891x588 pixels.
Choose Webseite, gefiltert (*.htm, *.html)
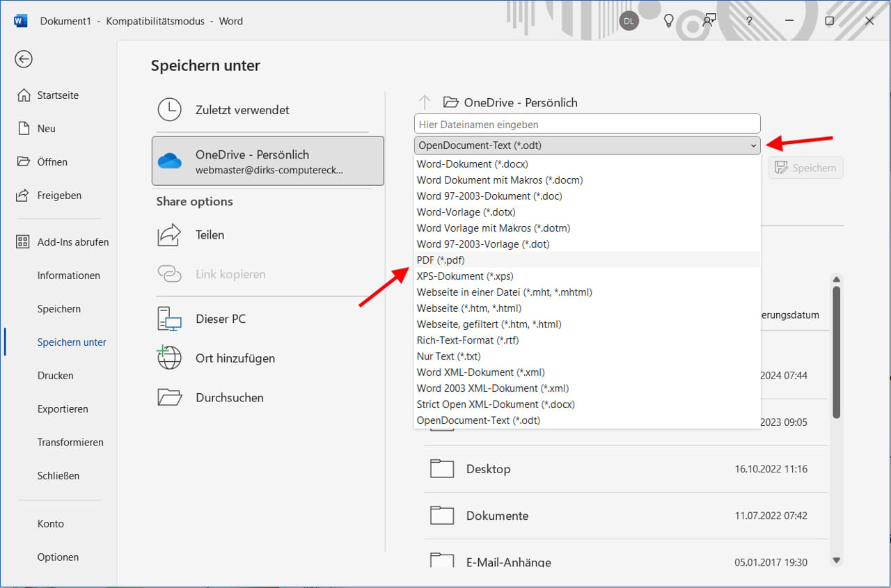click(x=587, y=324)
